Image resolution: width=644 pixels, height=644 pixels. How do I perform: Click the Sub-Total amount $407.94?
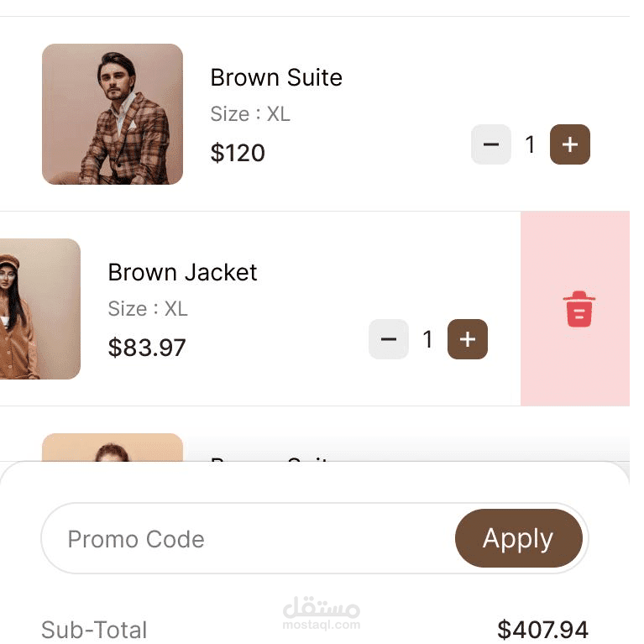point(542,630)
